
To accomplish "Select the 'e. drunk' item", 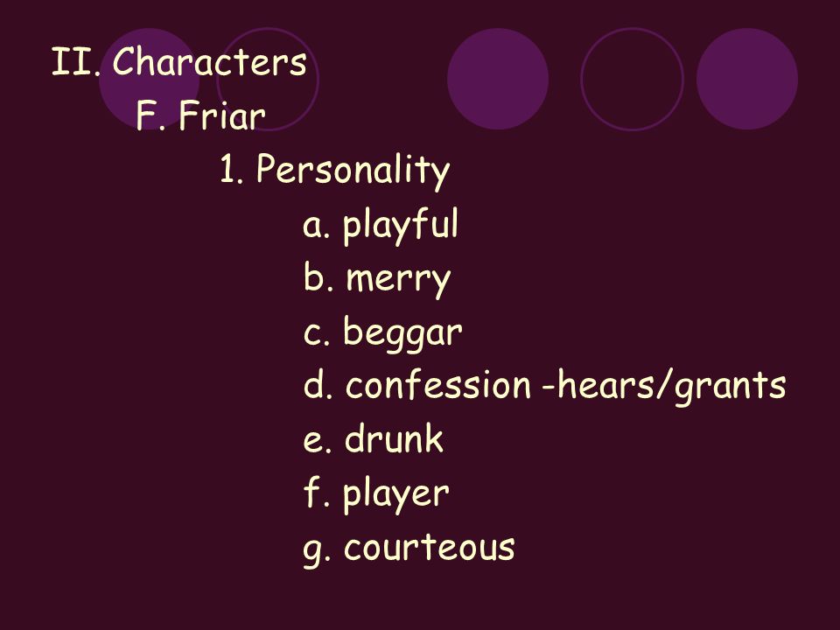I will click(x=374, y=438).
